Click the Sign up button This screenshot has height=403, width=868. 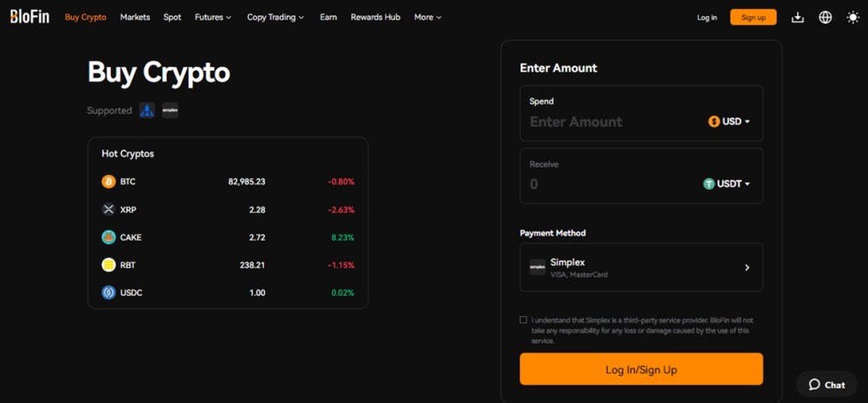pos(753,17)
